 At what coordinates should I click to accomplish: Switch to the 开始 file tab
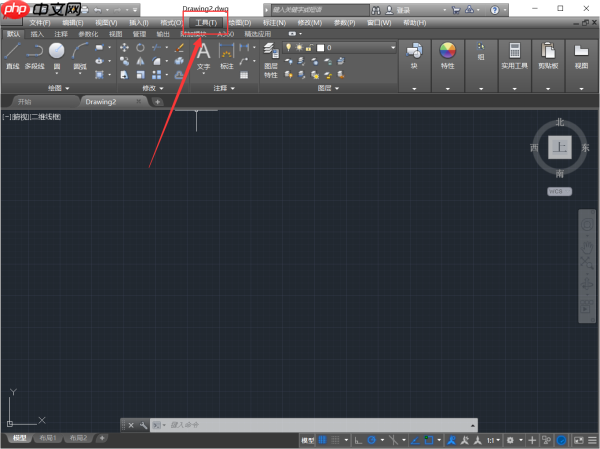tap(24, 102)
